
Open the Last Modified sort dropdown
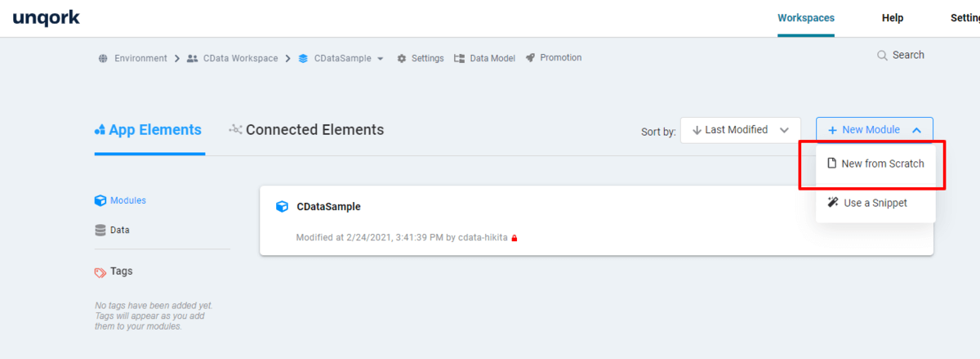pyautogui.click(x=740, y=130)
